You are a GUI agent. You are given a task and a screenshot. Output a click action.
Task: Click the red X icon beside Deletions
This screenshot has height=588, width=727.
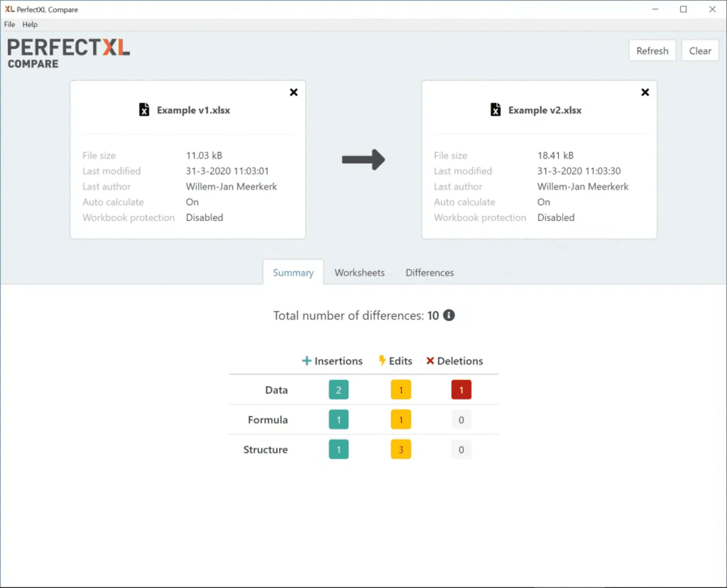click(430, 361)
